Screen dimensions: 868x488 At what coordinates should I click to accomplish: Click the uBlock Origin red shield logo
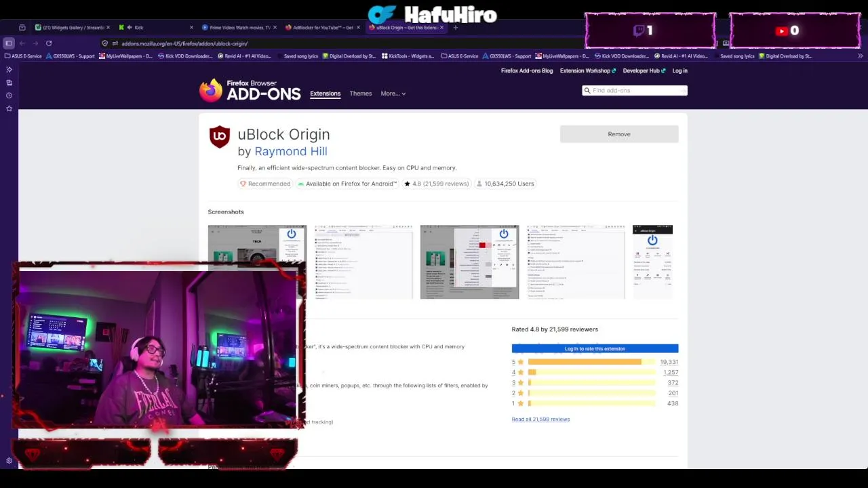coord(219,137)
